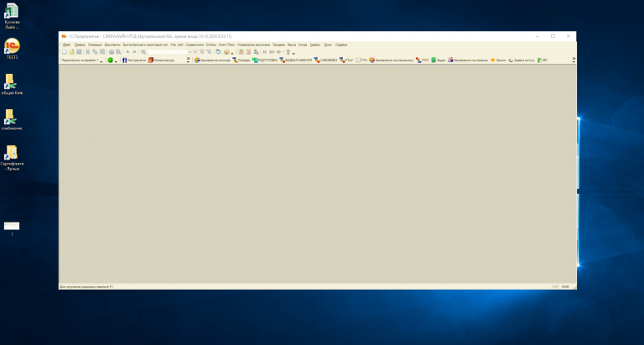
Task: Click the magnifier Find icon
Action: [143, 52]
